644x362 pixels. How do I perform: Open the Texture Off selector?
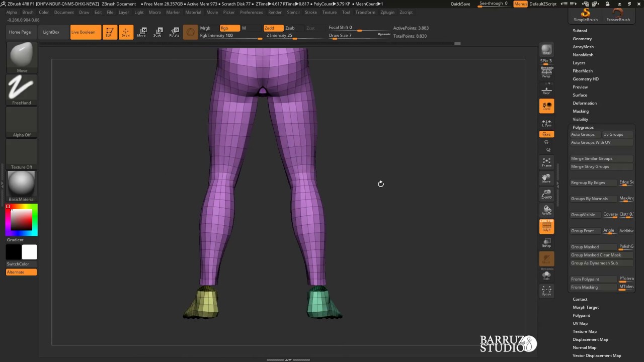[22, 154]
